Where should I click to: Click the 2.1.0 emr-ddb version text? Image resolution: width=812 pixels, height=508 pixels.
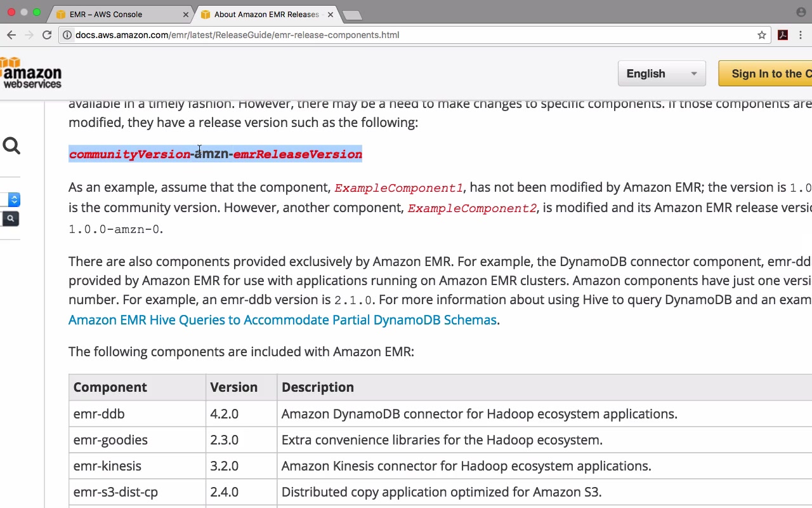pyautogui.click(x=353, y=300)
